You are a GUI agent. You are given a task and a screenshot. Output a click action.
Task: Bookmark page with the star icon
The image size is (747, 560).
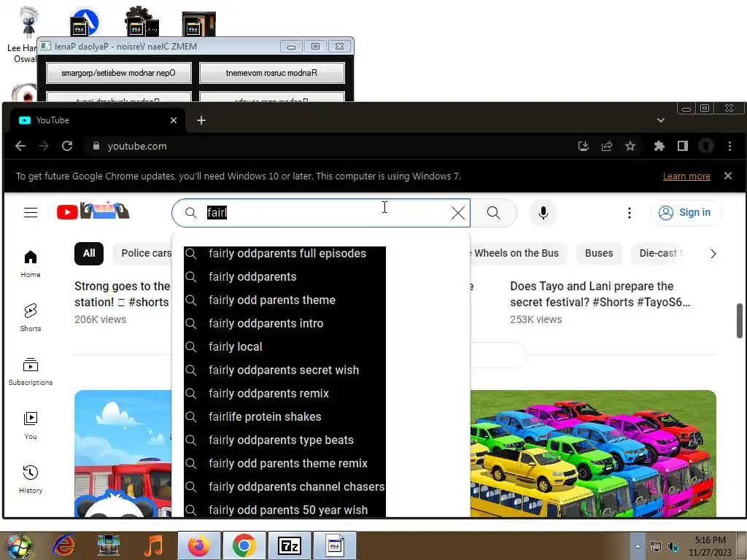pos(630,146)
